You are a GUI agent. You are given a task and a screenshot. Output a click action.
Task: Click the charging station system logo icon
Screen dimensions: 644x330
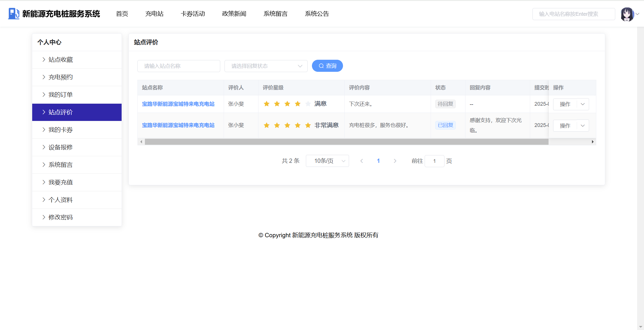[14, 13]
